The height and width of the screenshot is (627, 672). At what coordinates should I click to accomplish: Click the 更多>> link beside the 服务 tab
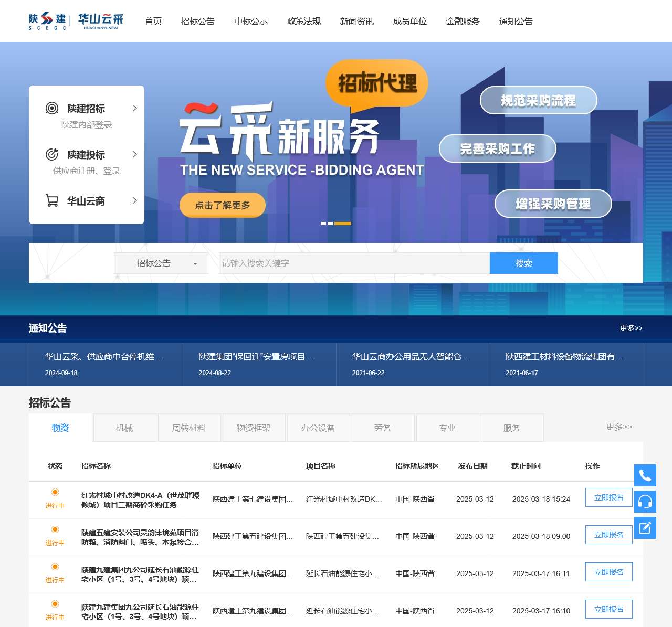click(x=619, y=427)
